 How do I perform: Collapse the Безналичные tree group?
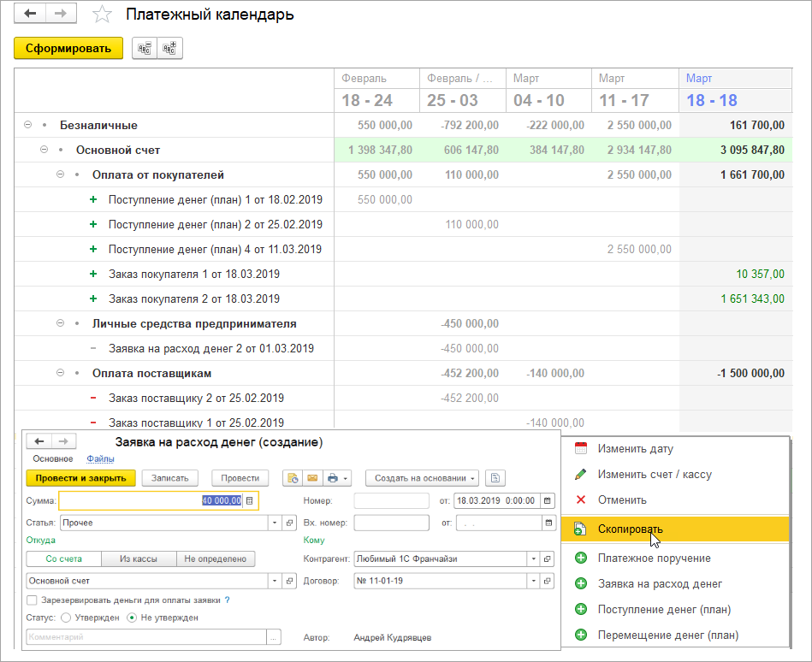(x=28, y=125)
